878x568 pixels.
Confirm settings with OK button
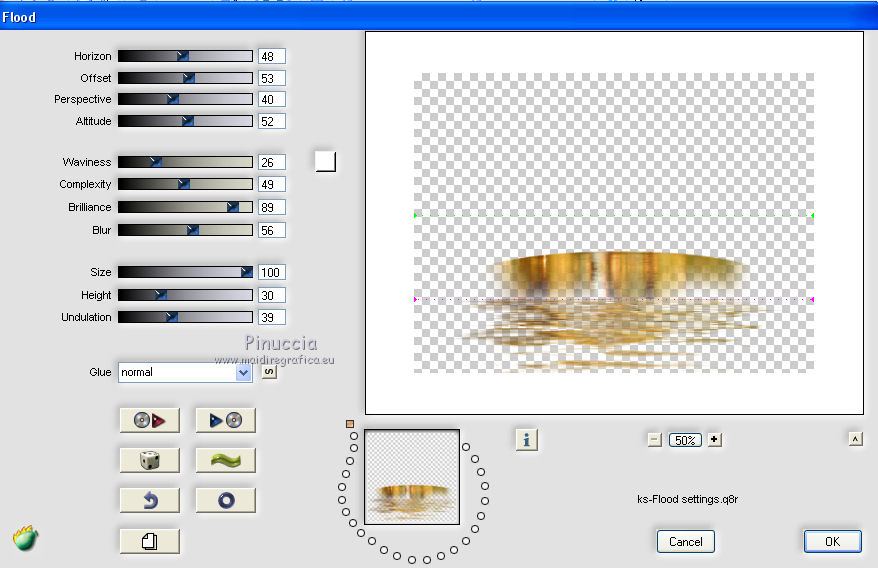(x=833, y=542)
